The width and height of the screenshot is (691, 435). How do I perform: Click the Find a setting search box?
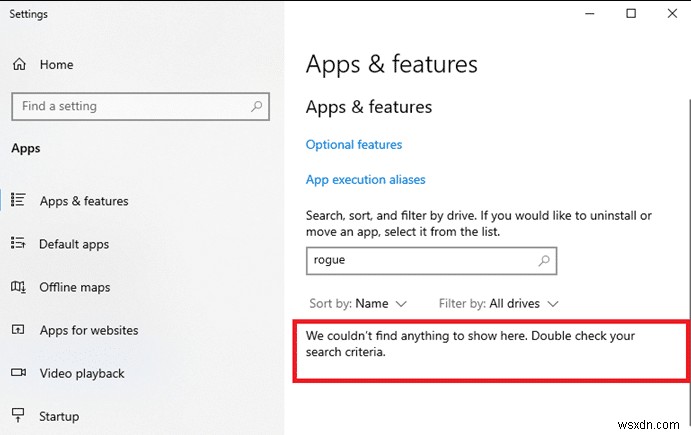coord(130,106)
